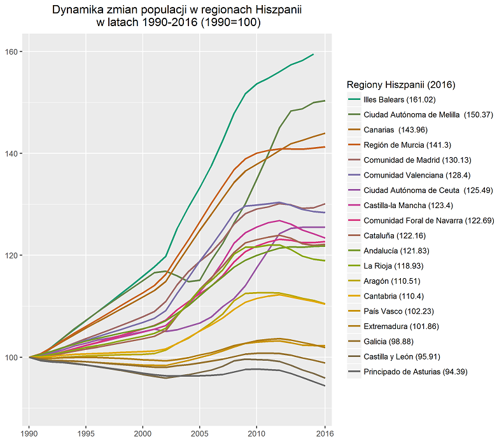Select legend label 'Región de Murcia (141.3)'
Image resolution: width=504 pixels, height=441 pixels.
407,145
